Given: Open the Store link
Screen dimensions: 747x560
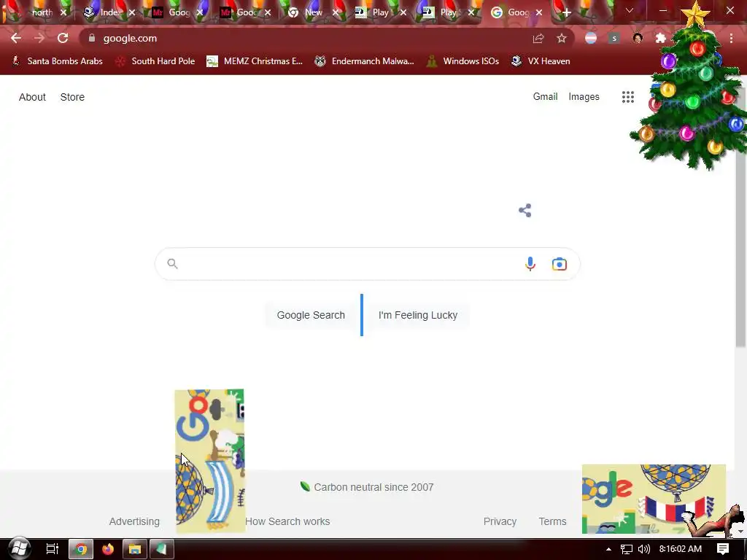Looking at the screenshot, I should (72, 97).
